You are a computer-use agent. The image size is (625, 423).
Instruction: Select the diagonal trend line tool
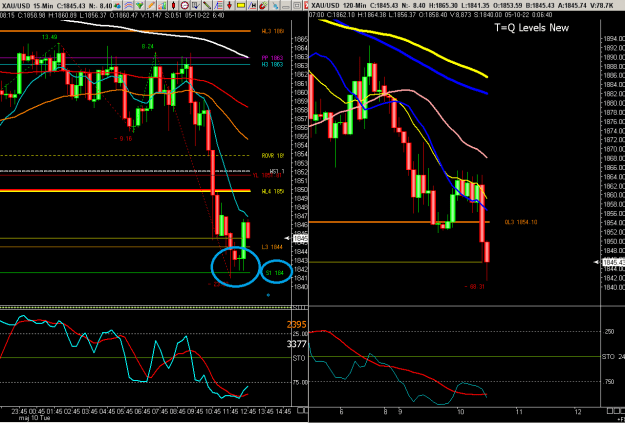[x=207, y=6]
